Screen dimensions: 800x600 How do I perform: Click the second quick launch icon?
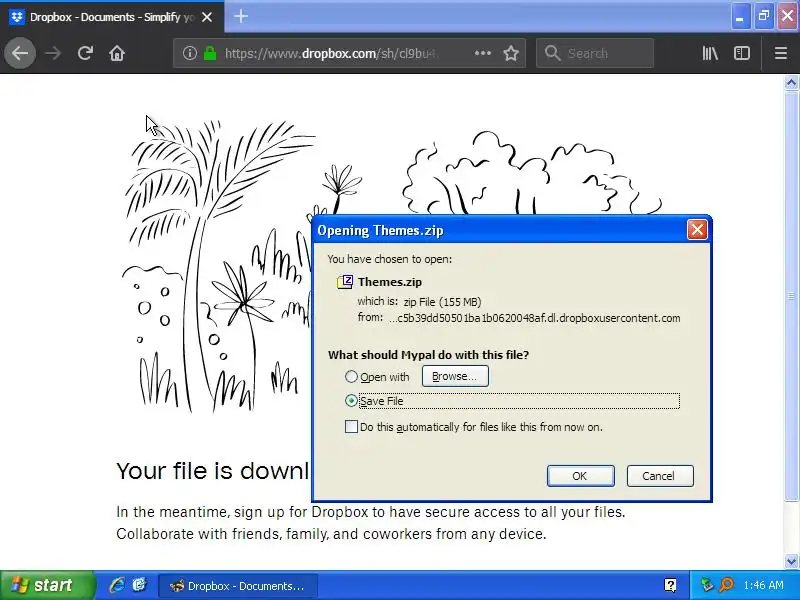click(x=139, y=585)
